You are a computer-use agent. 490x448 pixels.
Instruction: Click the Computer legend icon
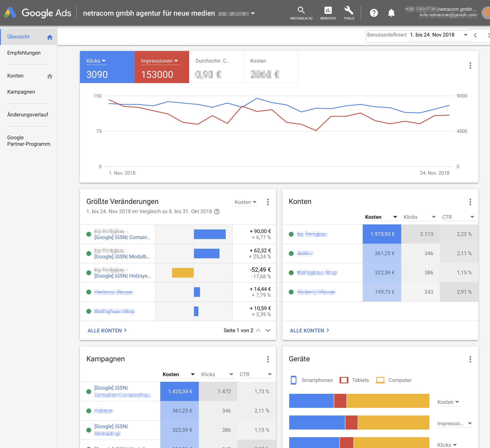380,380
